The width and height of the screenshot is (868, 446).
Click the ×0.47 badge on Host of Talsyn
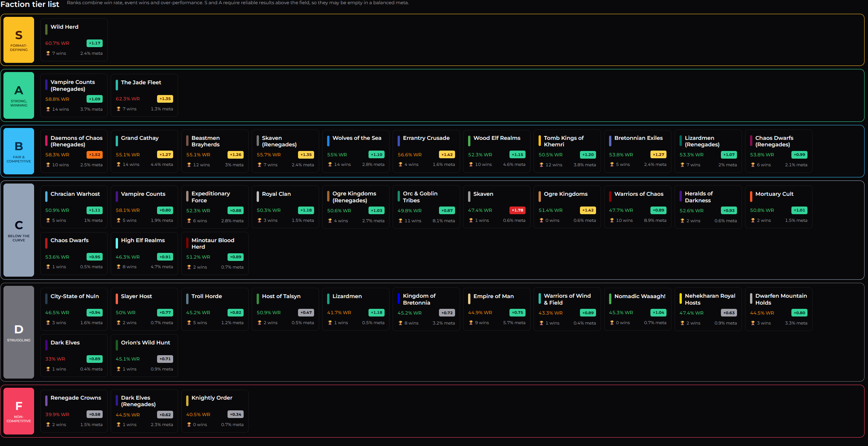point(306,313)
